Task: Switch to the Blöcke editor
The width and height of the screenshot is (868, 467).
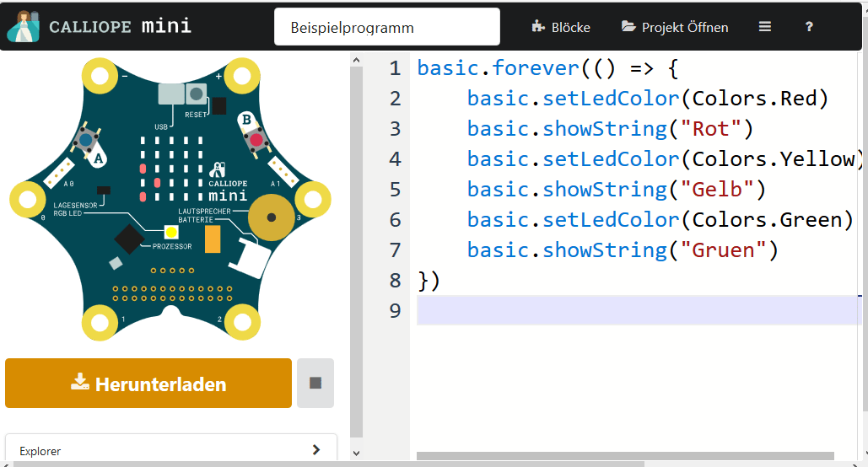Action: [561, 27]
